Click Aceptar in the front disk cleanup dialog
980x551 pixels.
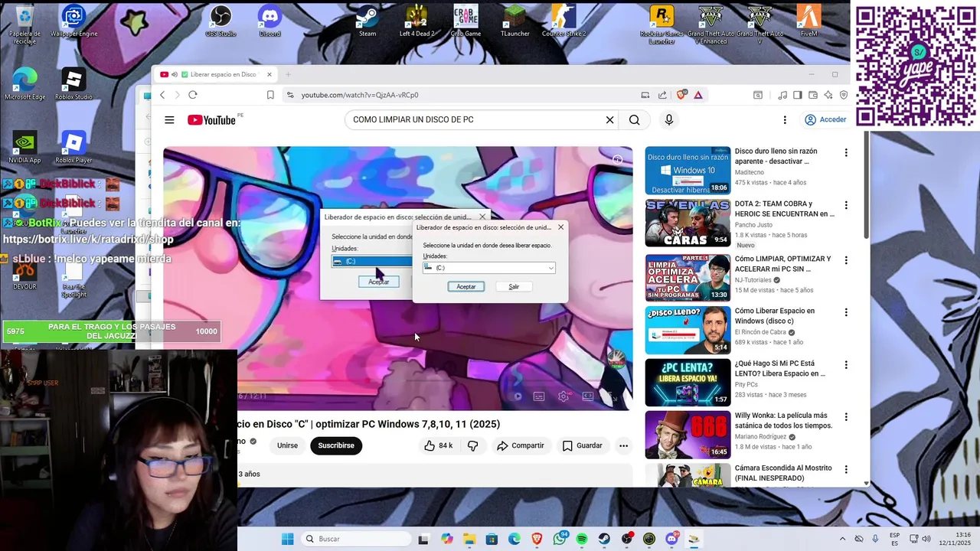[465, 286]
